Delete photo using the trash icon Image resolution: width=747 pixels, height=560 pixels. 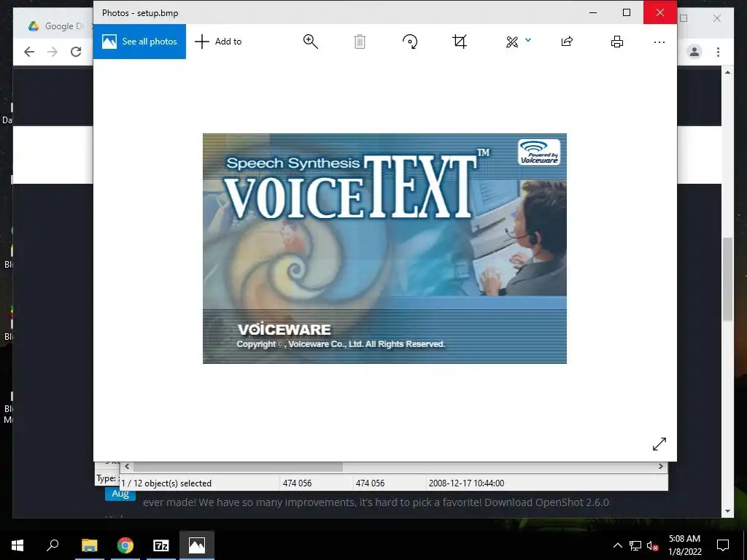pos(360,42)
